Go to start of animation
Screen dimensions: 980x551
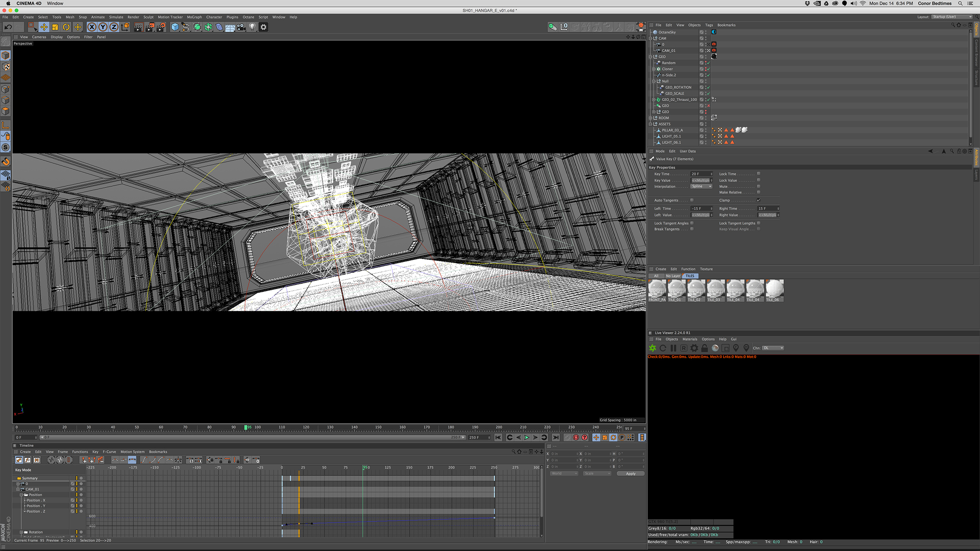pyautogui.click(x=498, y=437)
